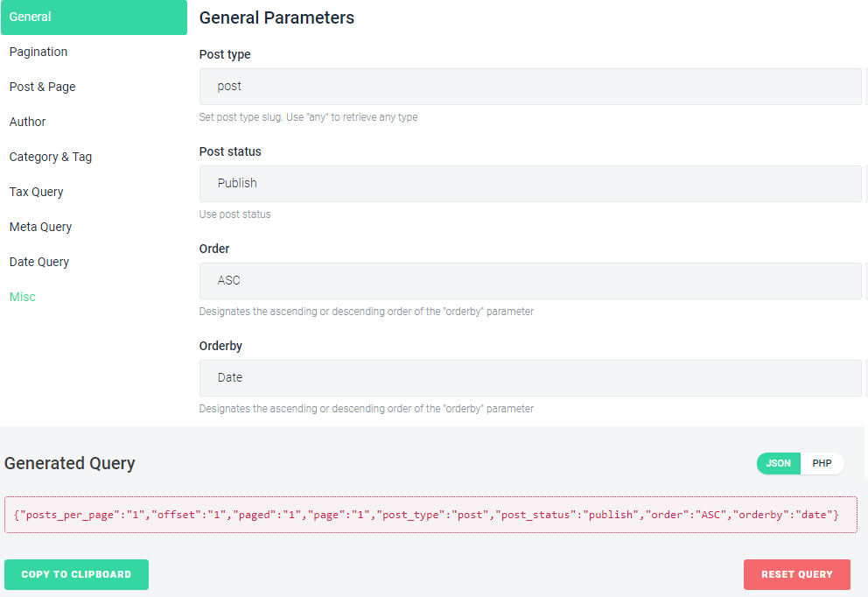Image resolution: width=868 pixels, height=597 pixels.
Task: Open Post & Page settings
Action: coord(43,87)
